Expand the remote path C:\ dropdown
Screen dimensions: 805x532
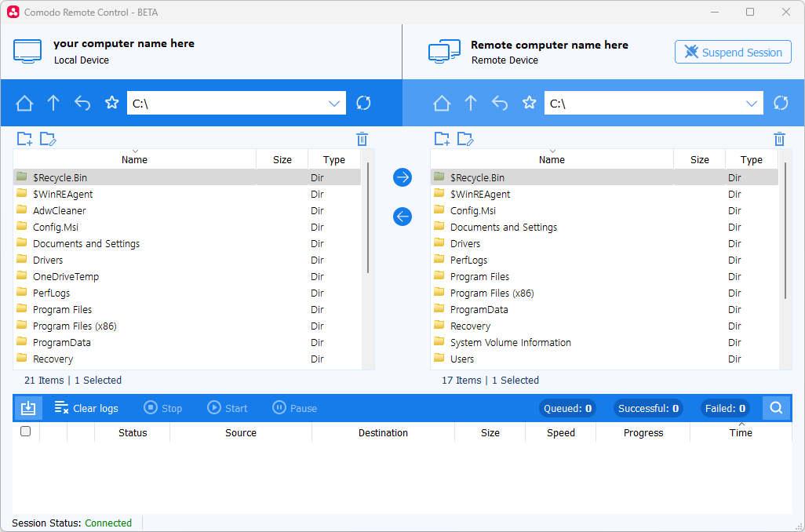tap(752, 103)
